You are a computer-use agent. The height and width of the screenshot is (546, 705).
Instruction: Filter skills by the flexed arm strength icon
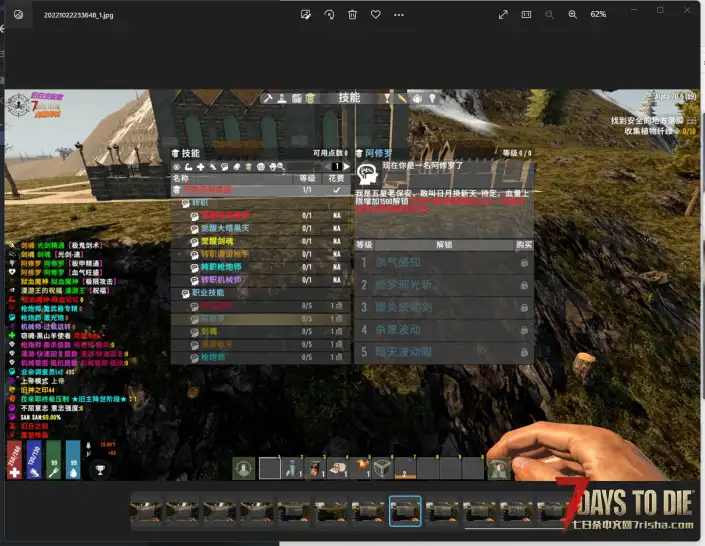click(x=188, y=167)
